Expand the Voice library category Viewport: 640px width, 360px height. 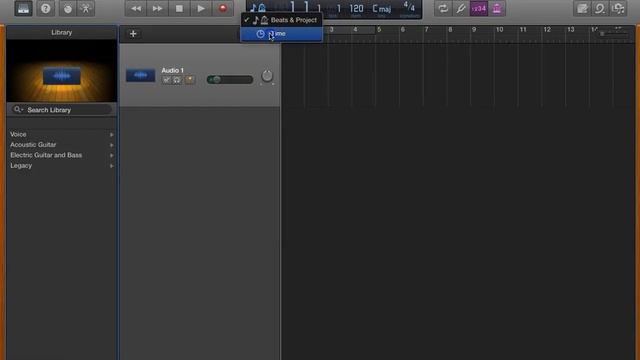pyautogui.click(x=62, y=134)
